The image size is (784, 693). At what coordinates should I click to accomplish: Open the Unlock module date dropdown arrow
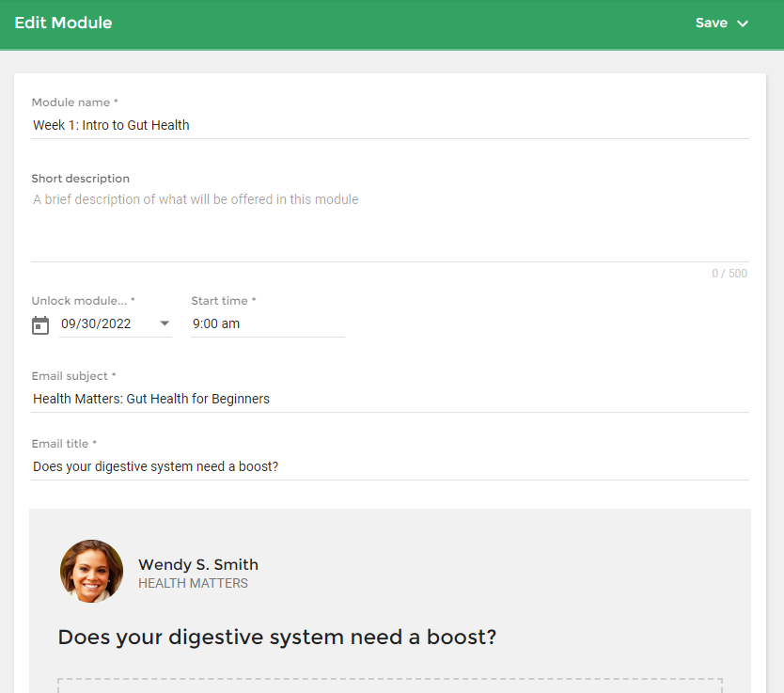(x=165, y=323)
